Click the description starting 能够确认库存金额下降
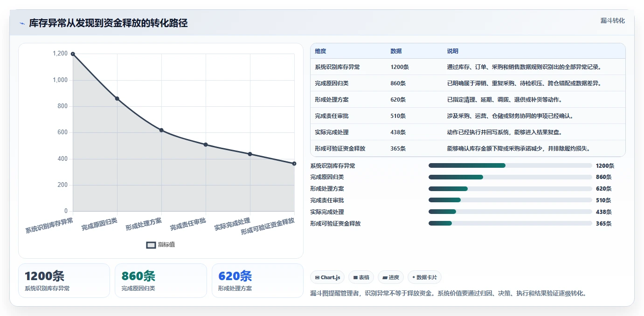 pyautogui.click(x=519, y=149)
